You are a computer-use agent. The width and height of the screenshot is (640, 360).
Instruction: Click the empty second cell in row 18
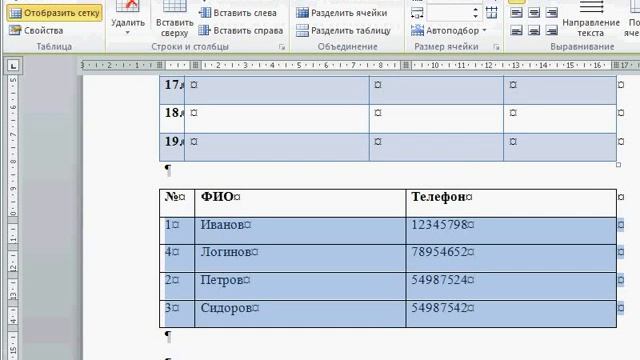tap(277, 118)
